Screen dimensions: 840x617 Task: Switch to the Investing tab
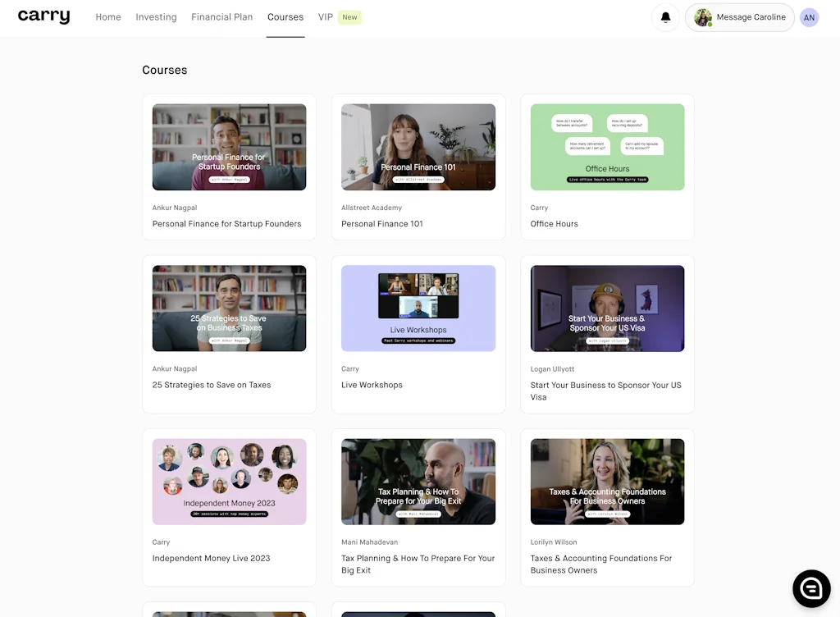pos(156,17)
